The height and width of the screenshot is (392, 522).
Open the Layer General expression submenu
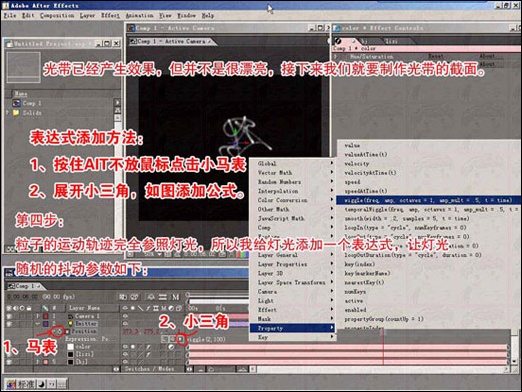[x=292, y=255]
